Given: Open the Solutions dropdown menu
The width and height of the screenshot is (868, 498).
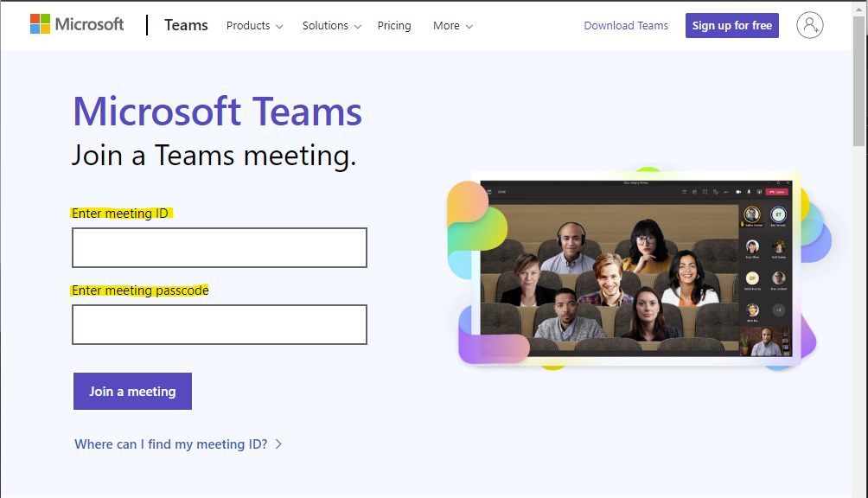Looking at the screenshot, I should point(331,26).
